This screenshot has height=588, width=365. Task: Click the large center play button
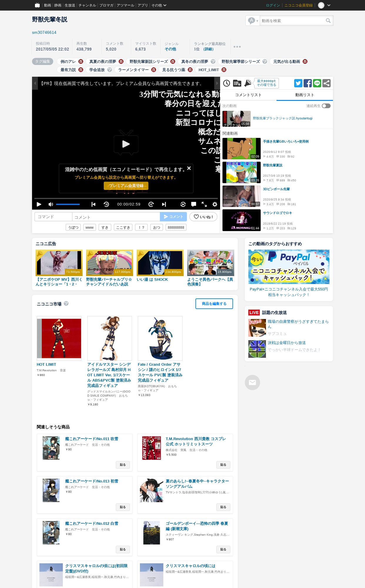click(x=126, y=143)
